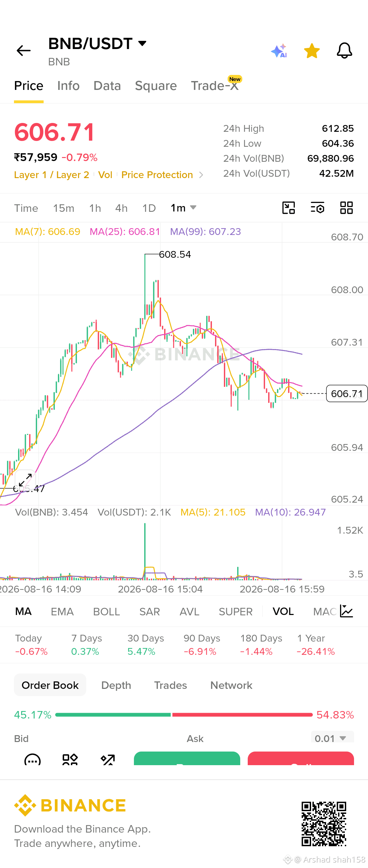Expand chart to fullscreen icon

[25, 480]
